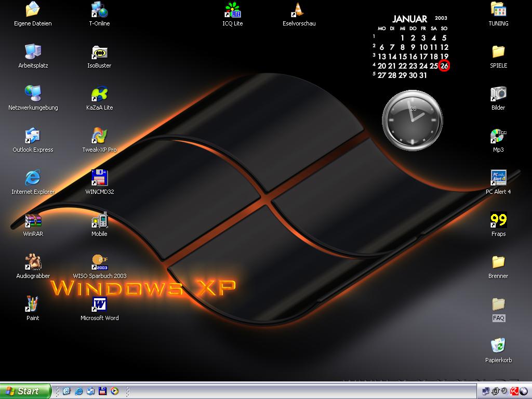Select the WINCMD32 desktop shortcut
Viewport: 532px width, 399px height.
click(99, 178)
